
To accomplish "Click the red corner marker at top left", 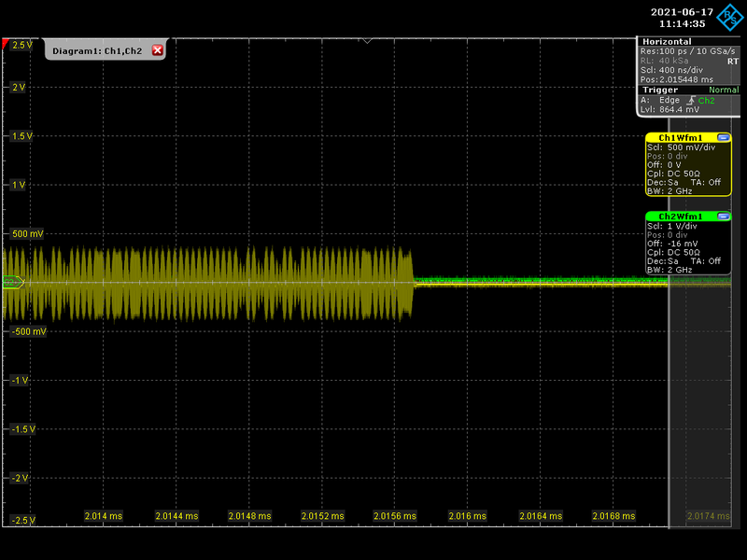I will 7,44.
